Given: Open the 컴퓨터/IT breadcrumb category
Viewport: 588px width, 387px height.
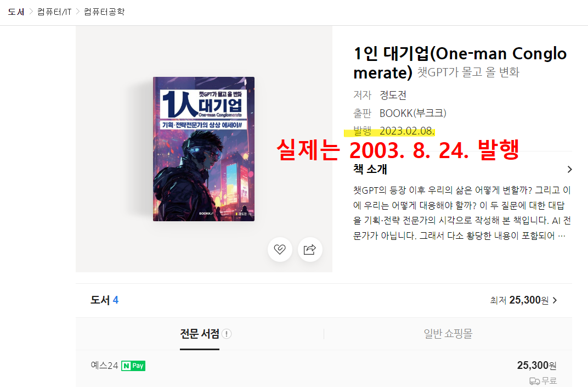Looking at the screenshot, I should click(x=54, y=12).
